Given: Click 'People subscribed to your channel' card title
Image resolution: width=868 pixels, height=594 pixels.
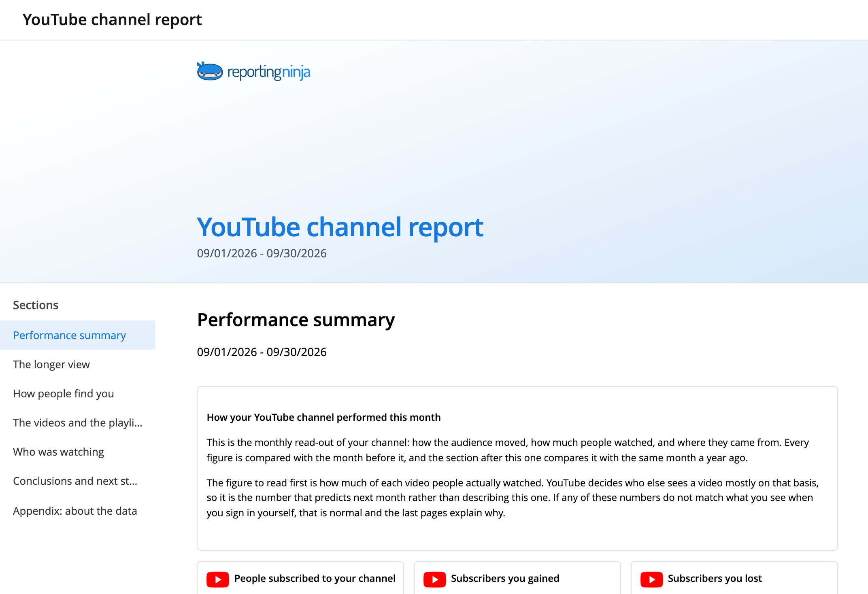Looking at the screenshot, I should (x=315, y=579).
